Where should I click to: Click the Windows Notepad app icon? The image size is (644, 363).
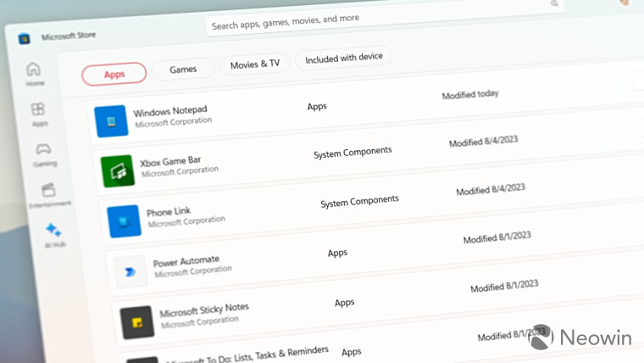click(111, 121)
